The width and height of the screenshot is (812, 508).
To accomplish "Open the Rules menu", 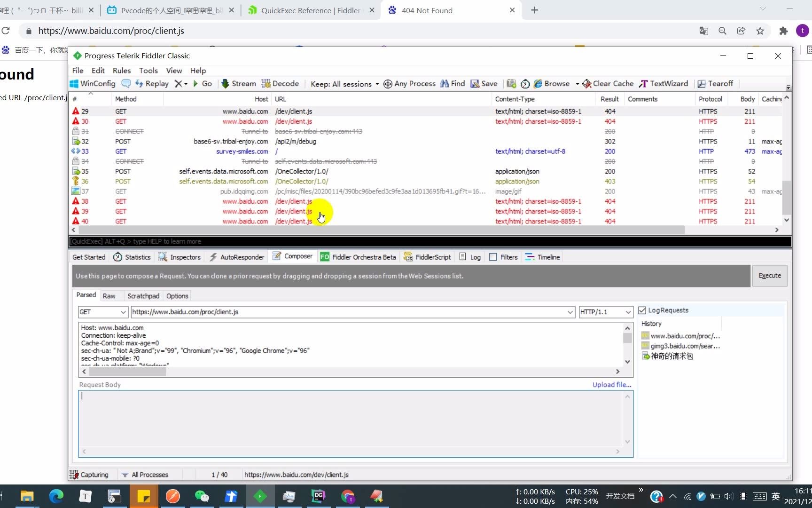I will tap(122, 70).
